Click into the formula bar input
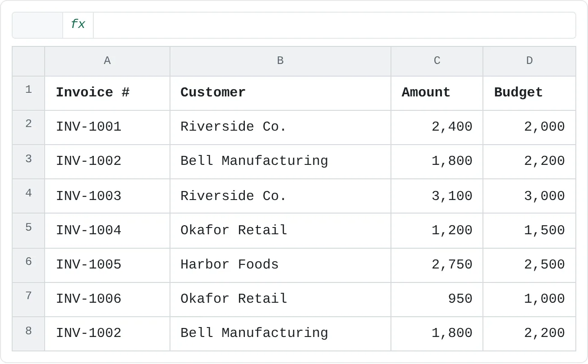The height and width of the screenshot is (364, 588). tap(335, 25)
